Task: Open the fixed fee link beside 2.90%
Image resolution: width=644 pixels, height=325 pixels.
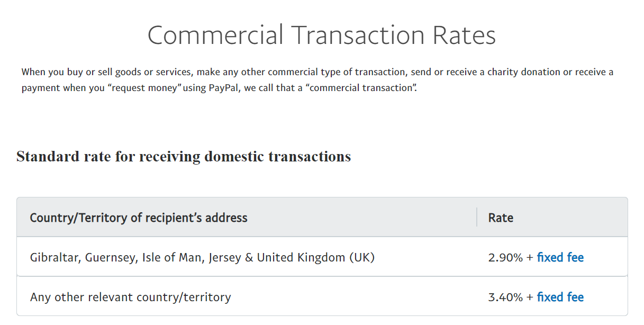Action: point(560,258)
